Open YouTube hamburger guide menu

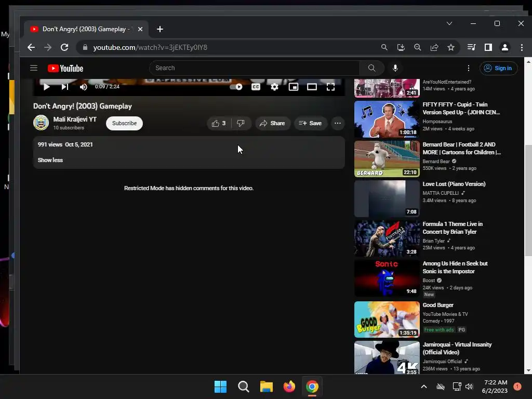click(34, 68)
